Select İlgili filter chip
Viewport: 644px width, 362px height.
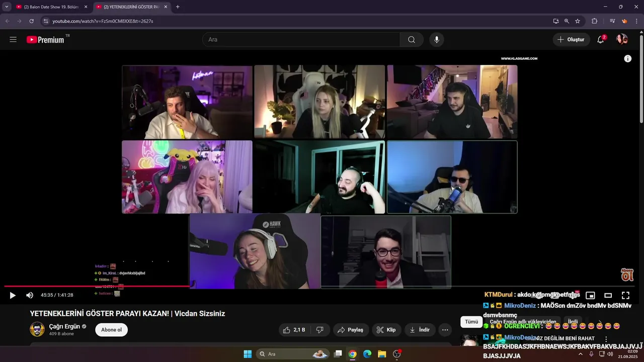click(x=573, y=322)
